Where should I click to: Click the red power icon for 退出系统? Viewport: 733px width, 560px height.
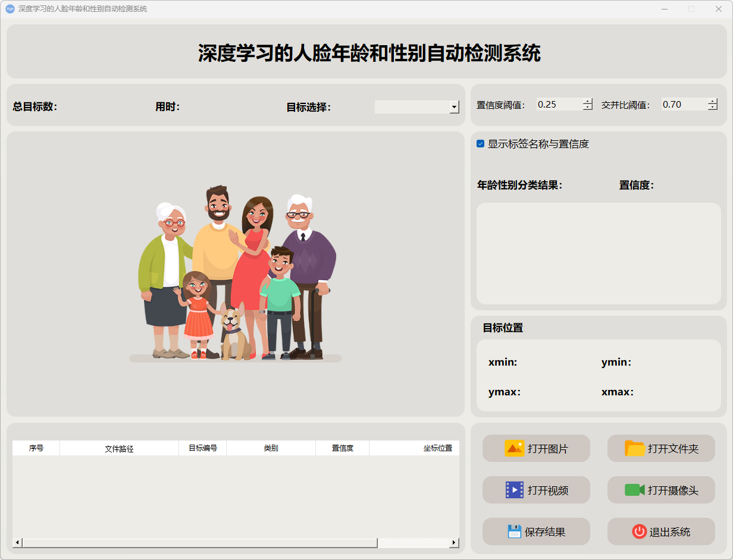pos(639,531)
